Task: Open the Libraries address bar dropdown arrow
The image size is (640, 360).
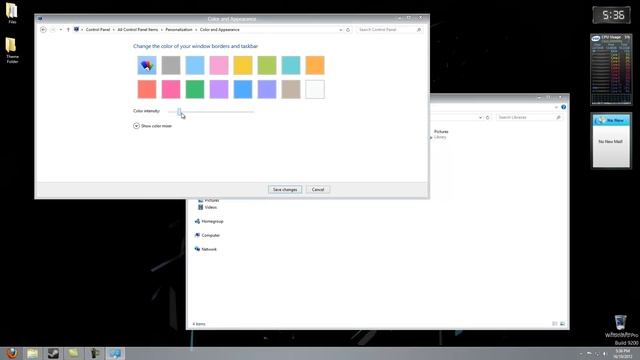Action: coord(480,118)
